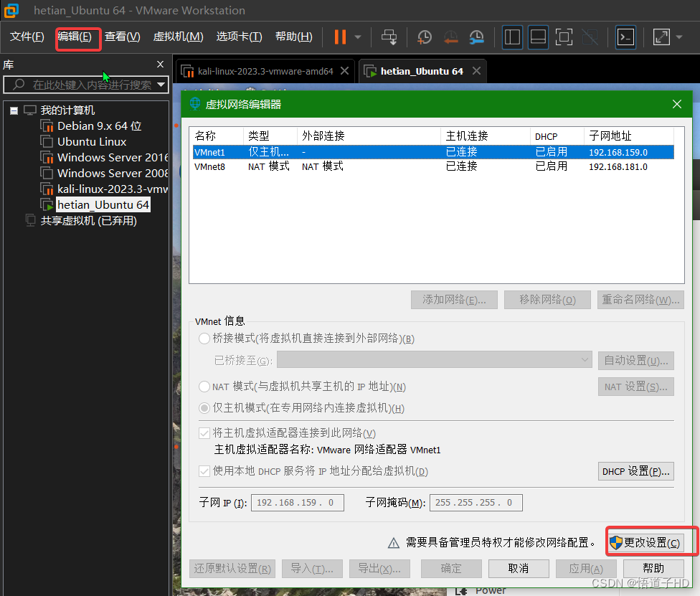This screenshot has width=700, height=596.
Task: Open the DHCP 设置(P)... button
Action: click(x=635, y=471)
